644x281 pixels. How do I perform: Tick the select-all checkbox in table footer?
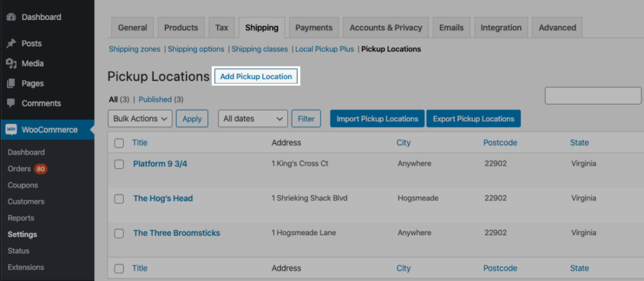point(119,269)
